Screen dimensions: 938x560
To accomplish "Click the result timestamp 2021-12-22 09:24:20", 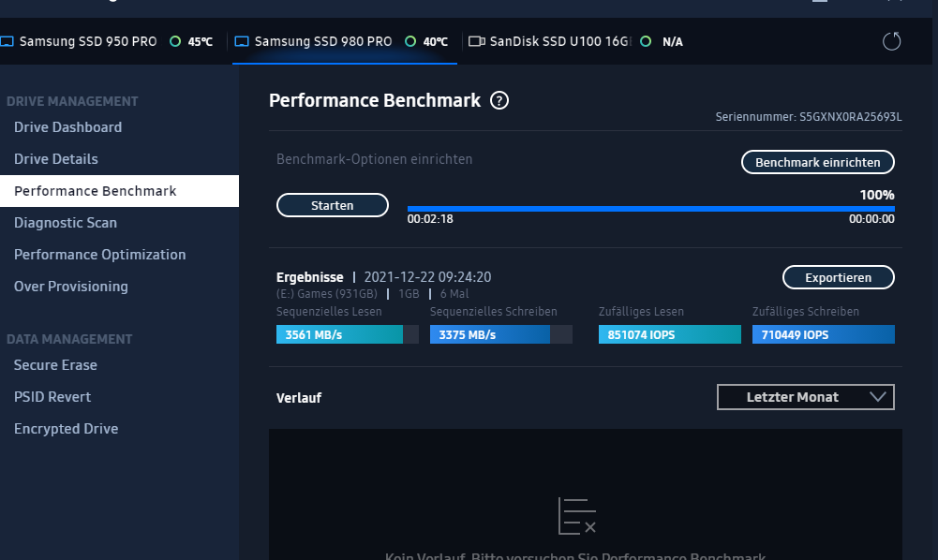I will click(427, 277).
